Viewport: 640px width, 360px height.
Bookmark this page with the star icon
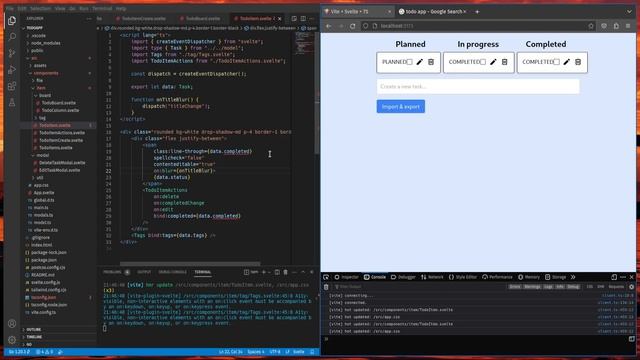(591, 26)
